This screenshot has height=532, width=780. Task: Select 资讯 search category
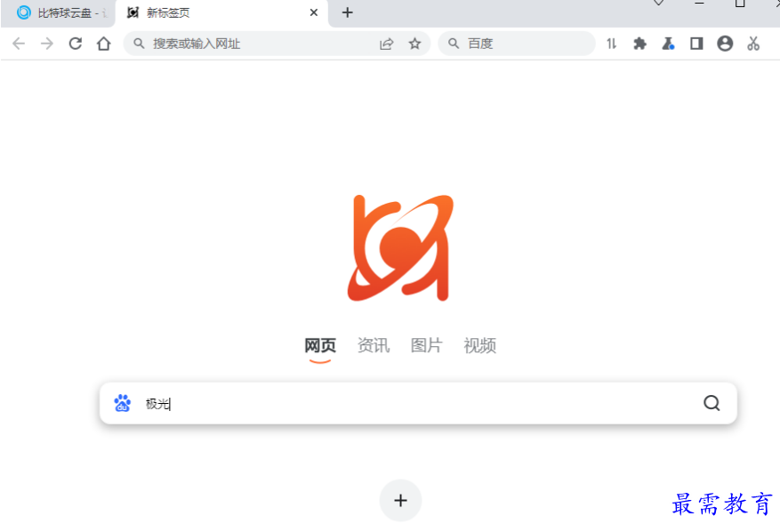click(x=374, y=345)
